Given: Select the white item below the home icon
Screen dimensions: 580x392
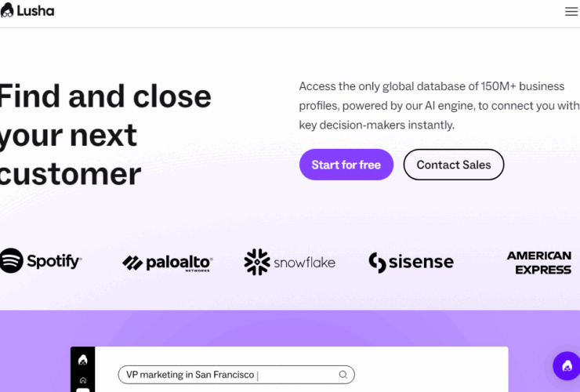Looking at the screenshot, I should [83, 390].
